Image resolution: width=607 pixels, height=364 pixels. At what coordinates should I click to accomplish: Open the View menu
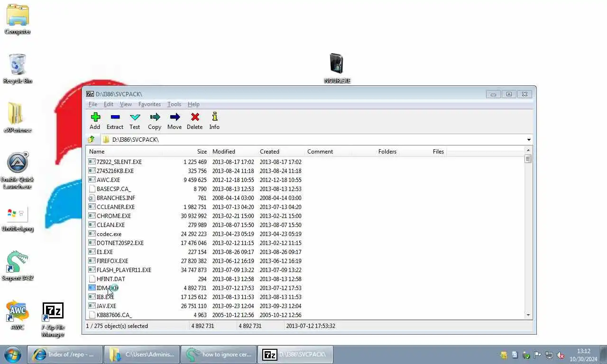click(x=126, y=104)
